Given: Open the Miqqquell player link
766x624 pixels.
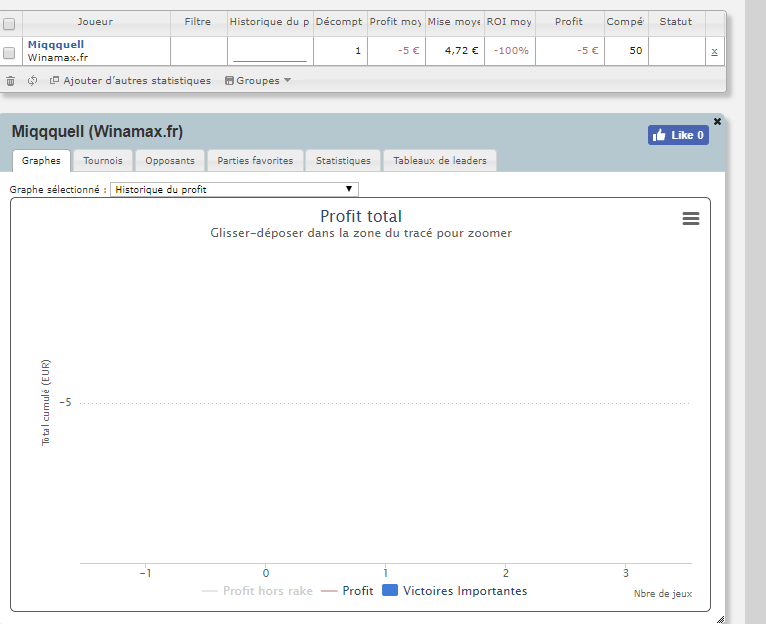Looking at the screenshot, I should 56,44.
